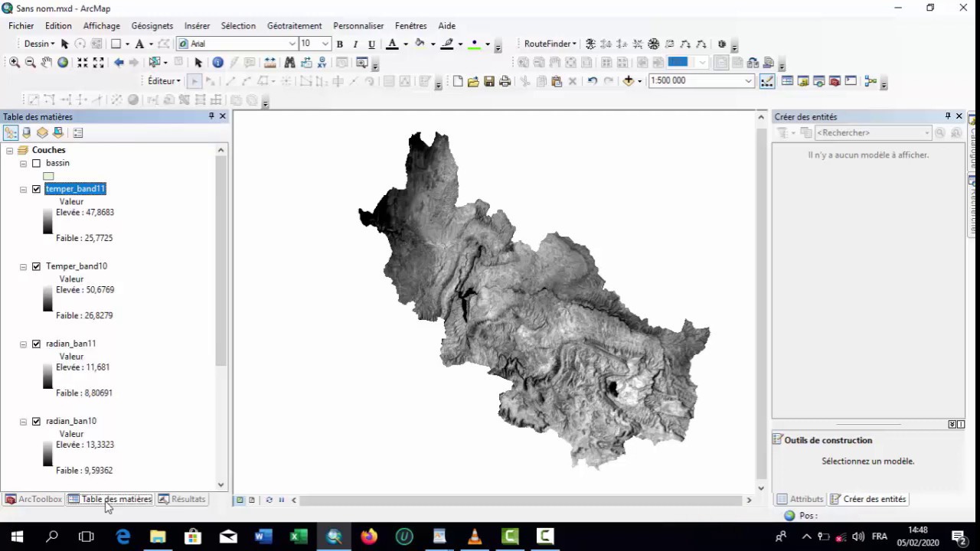Collapse the Couches group
Image resolution: width=980 pixels, height=551 pixels.
9,151
